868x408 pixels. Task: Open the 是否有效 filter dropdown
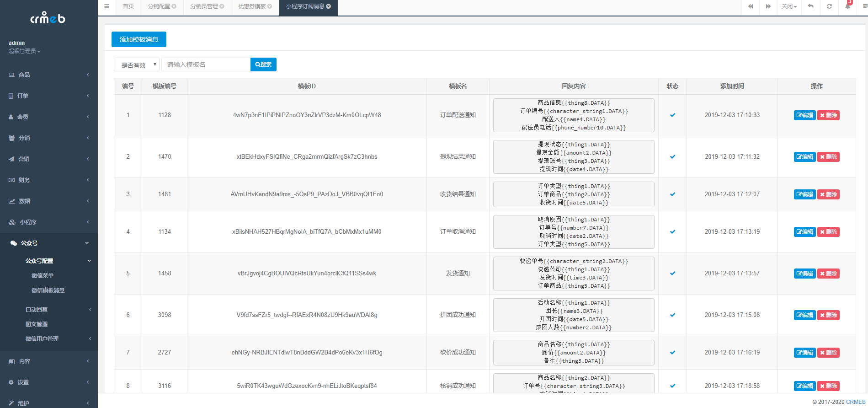(136, 65)
